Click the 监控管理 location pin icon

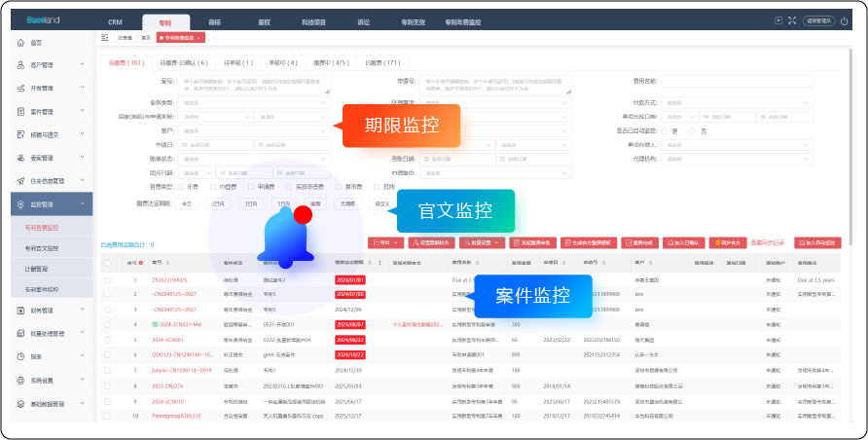pyautogui.click(x=21, y=204)
